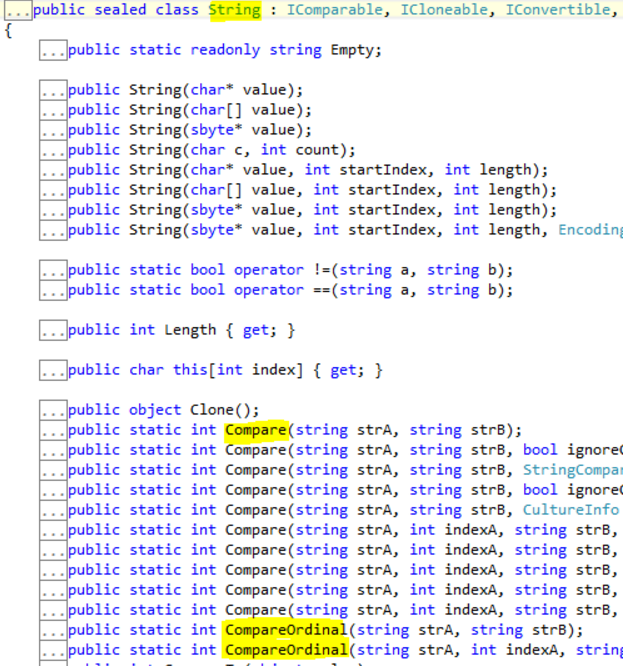Expand the ellipsis for the String constructor with Encoding parameter
The width and height of the screenshot is (638, 666).
click(53, 230)
